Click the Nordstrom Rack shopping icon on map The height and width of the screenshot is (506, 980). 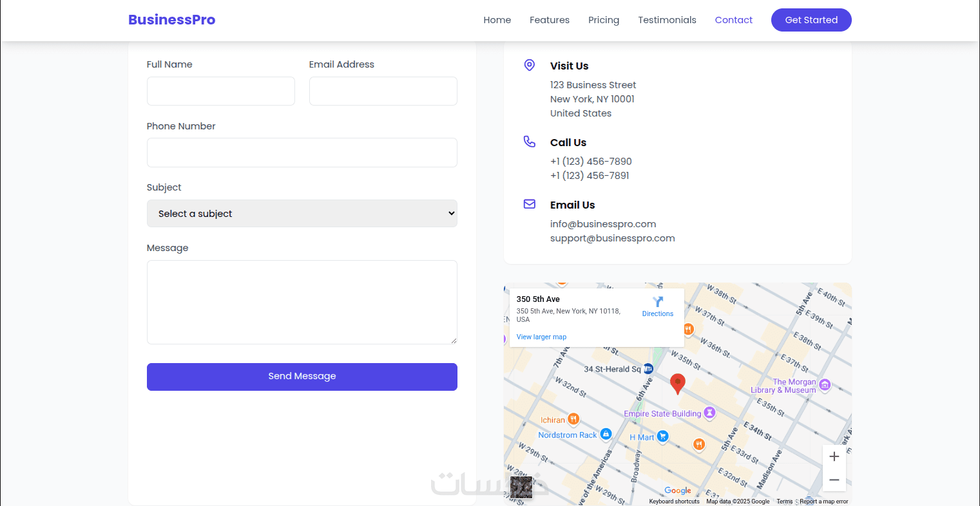(606, 434)
